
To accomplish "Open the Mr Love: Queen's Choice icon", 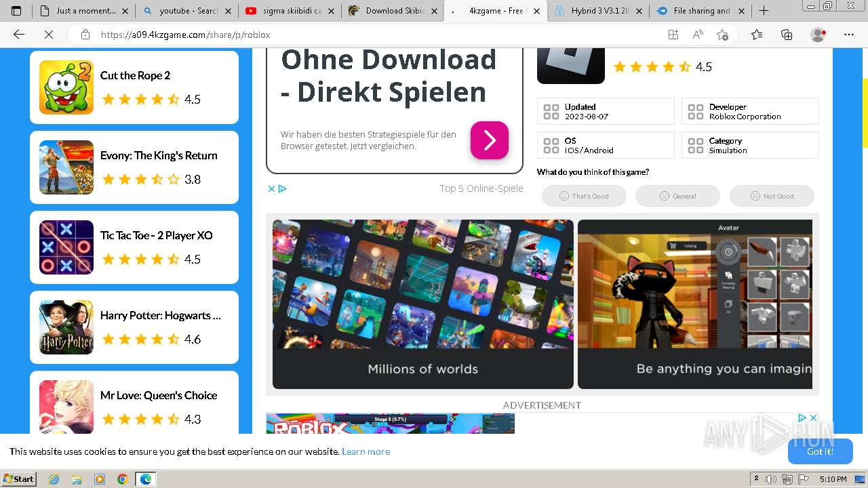I will (x=66, y=407).
